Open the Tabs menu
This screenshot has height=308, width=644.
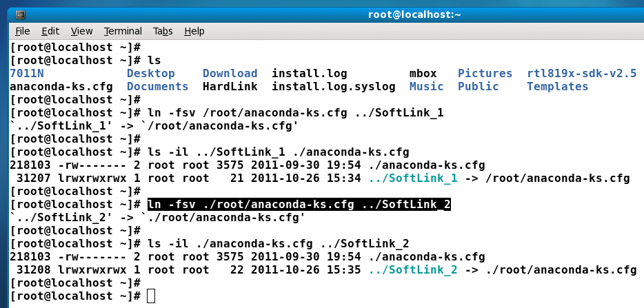tap(163, 31)
